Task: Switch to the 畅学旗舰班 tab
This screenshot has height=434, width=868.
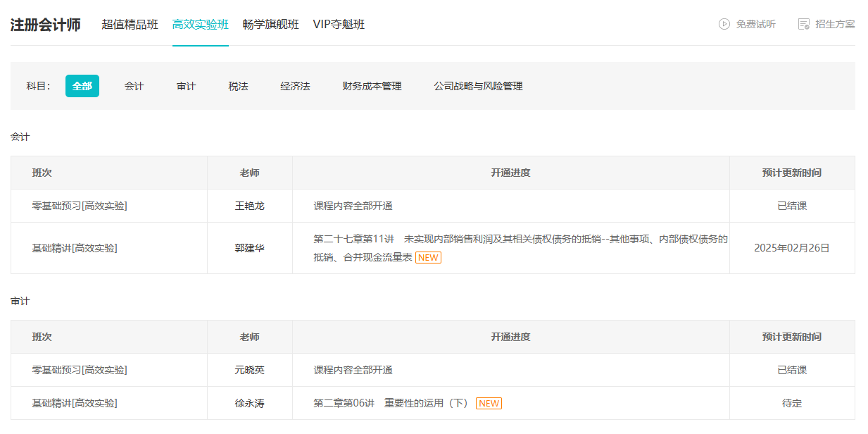Action: (270, 25)
